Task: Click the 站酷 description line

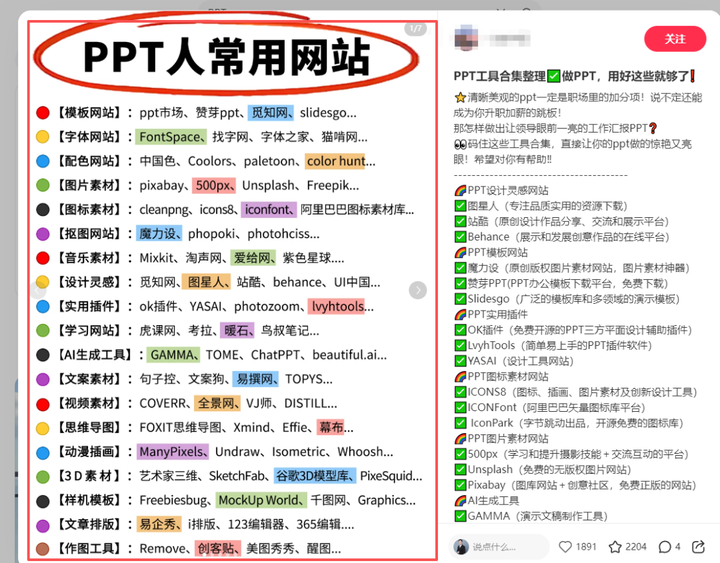Action: pos(562,221)
